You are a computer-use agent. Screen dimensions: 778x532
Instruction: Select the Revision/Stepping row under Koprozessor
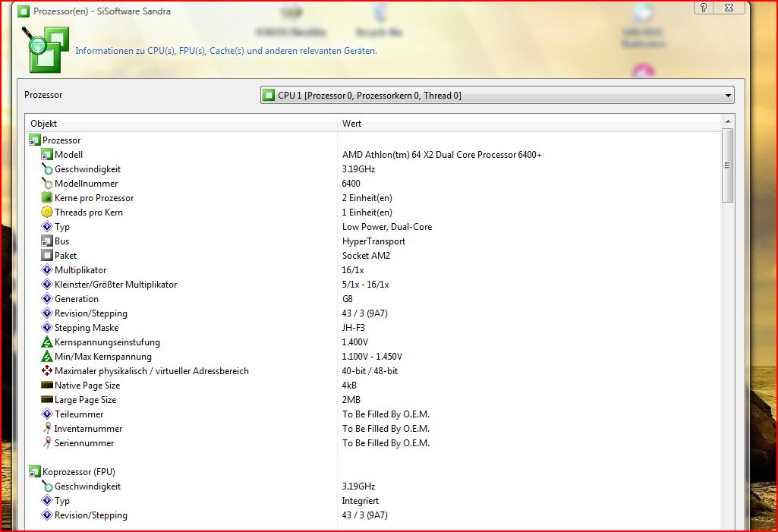pos(374,515)
